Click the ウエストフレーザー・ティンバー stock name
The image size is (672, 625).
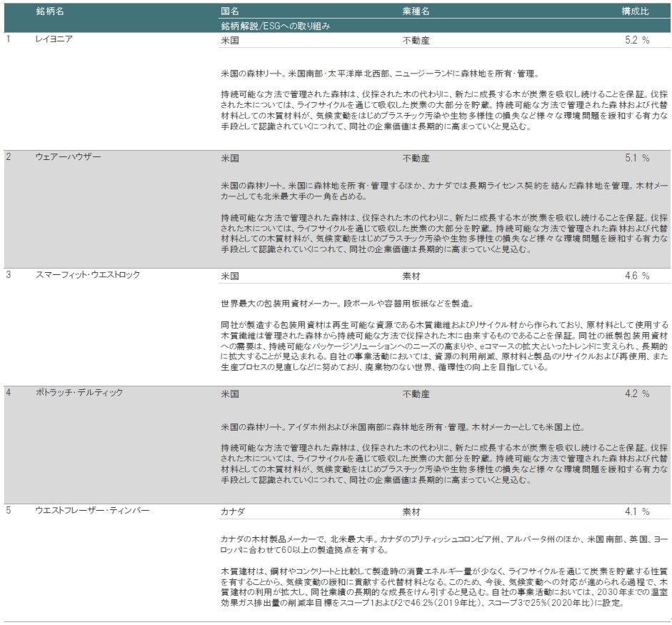coord(92,511)
